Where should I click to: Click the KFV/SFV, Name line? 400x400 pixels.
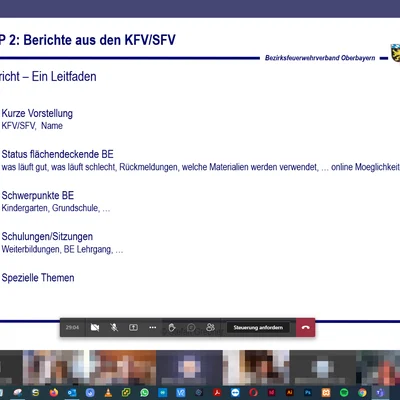point(32,126)
